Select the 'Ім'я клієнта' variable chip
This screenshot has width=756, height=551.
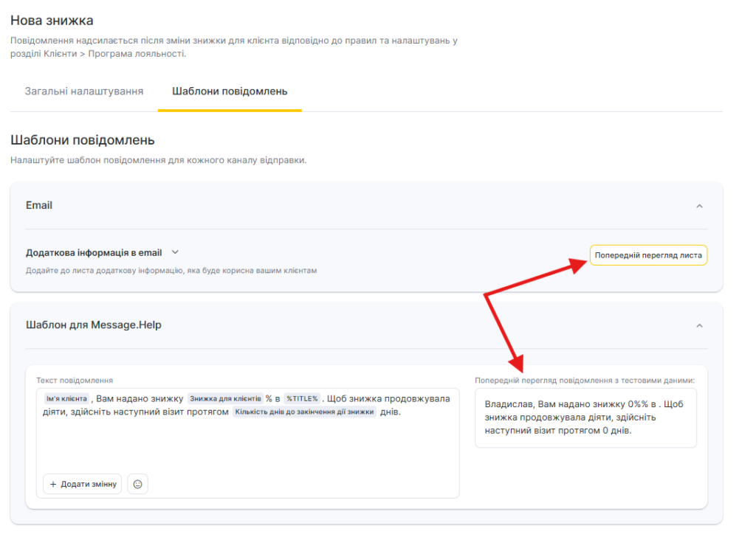pyautogui.click(x=66, y=399)
